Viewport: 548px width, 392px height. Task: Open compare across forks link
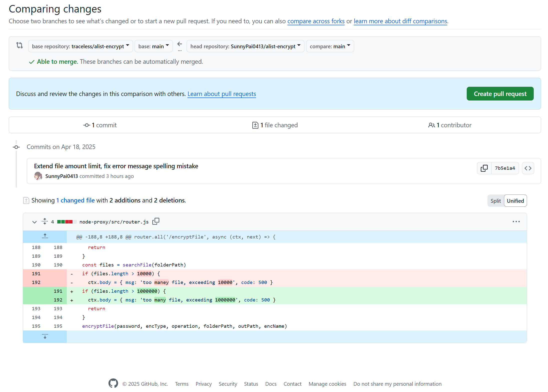[316, 21]
